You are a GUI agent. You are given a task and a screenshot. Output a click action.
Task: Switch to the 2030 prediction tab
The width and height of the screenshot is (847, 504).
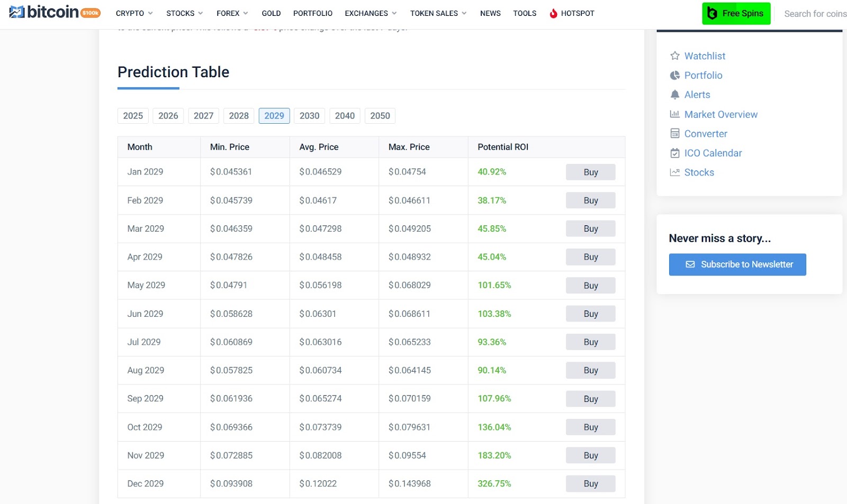(x=309, y=116)
